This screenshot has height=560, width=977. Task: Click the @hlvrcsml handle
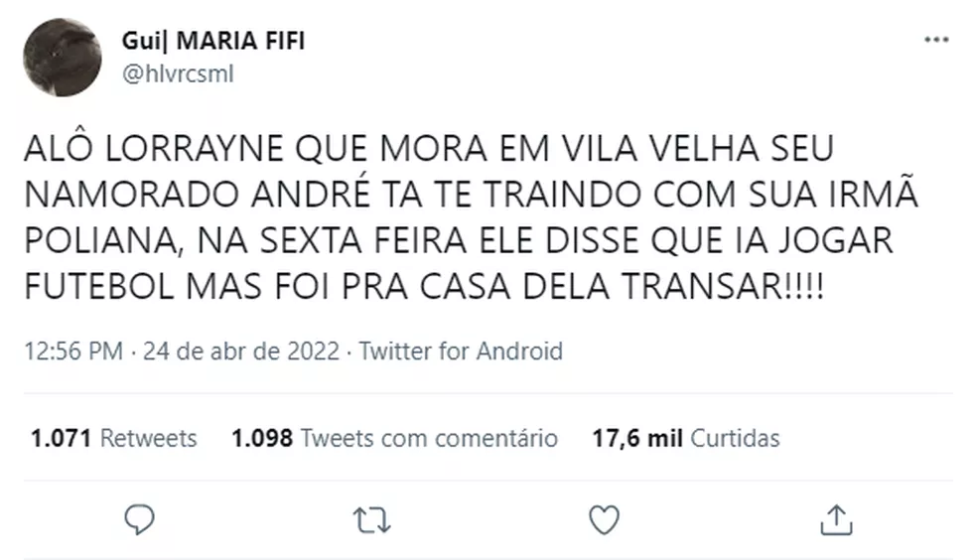pos(178,73)
